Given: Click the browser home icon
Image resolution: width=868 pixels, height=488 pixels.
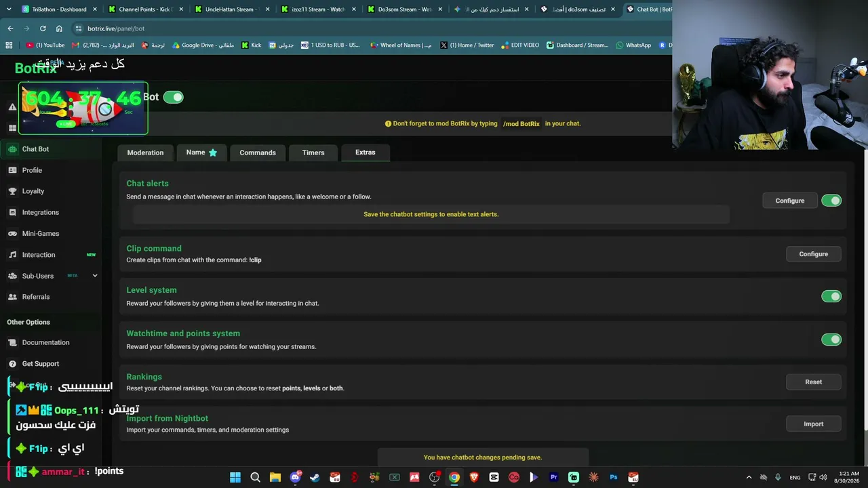Looking at the screenshot, I should 59,28.
